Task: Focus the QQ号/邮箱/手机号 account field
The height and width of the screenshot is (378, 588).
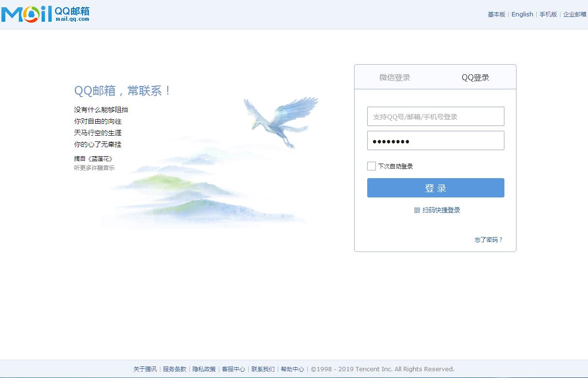Action: coord(435,116)
